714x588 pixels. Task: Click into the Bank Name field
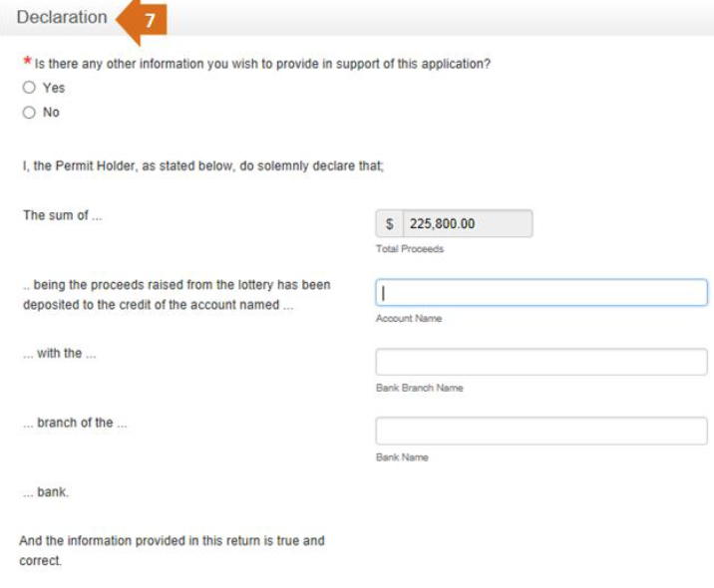pos(541,431)
